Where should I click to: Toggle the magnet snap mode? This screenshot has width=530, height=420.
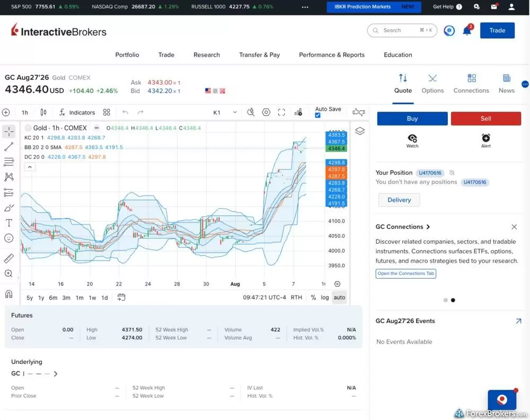(9, 293)
